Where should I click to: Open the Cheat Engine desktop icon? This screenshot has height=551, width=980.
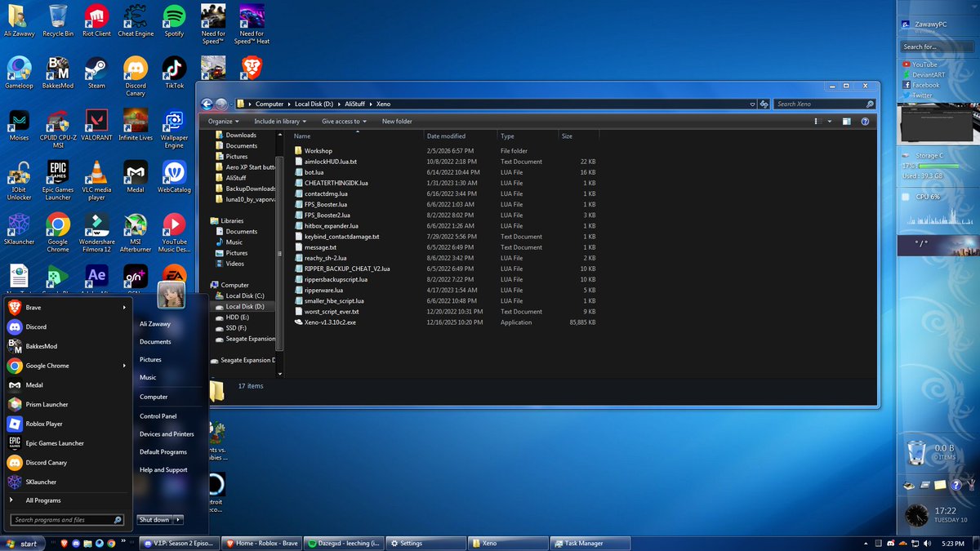click(136, 21)
